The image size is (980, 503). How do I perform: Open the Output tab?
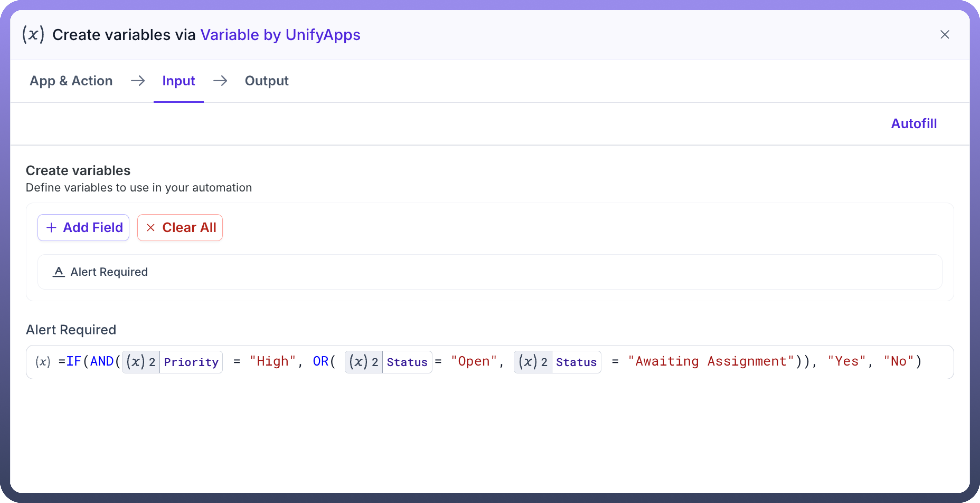tap(266, 81)
